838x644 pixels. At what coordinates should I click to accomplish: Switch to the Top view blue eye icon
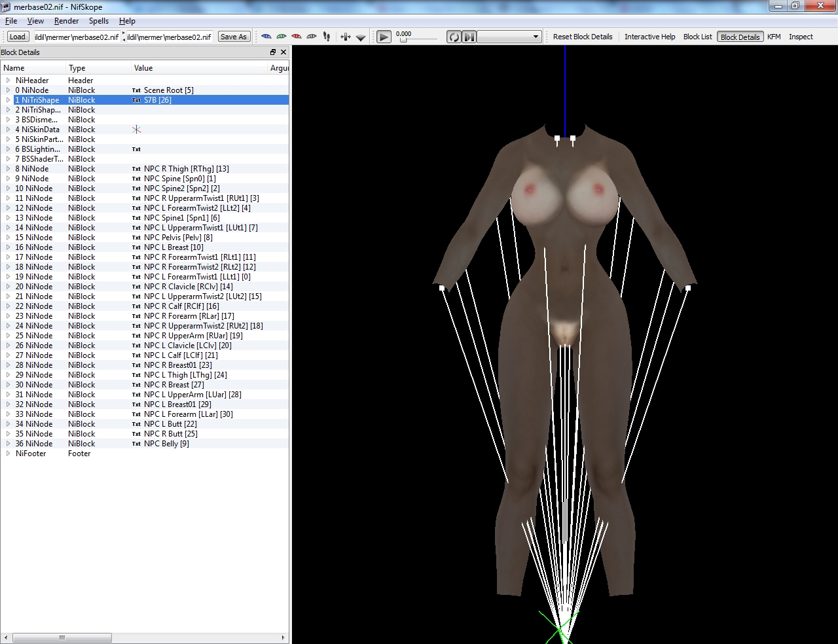pos(266,37)
